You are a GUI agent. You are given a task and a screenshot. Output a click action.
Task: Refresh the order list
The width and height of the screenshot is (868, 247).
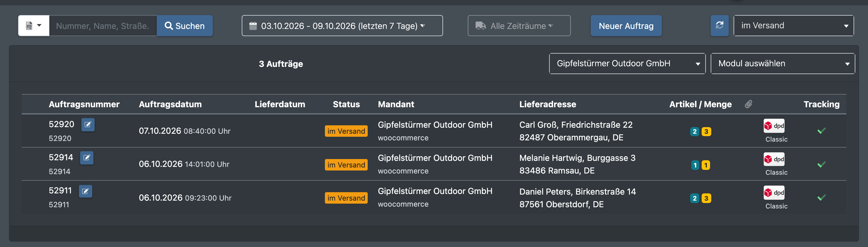pos(719,26)
